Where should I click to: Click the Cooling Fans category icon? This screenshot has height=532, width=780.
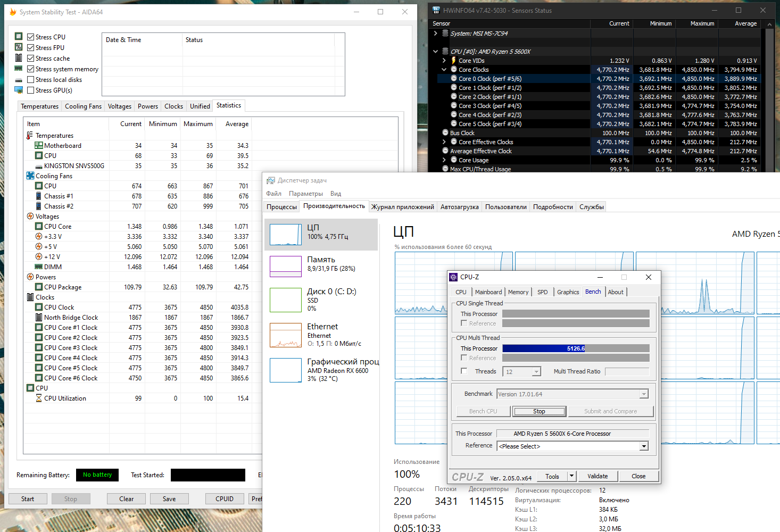(30, 176)
